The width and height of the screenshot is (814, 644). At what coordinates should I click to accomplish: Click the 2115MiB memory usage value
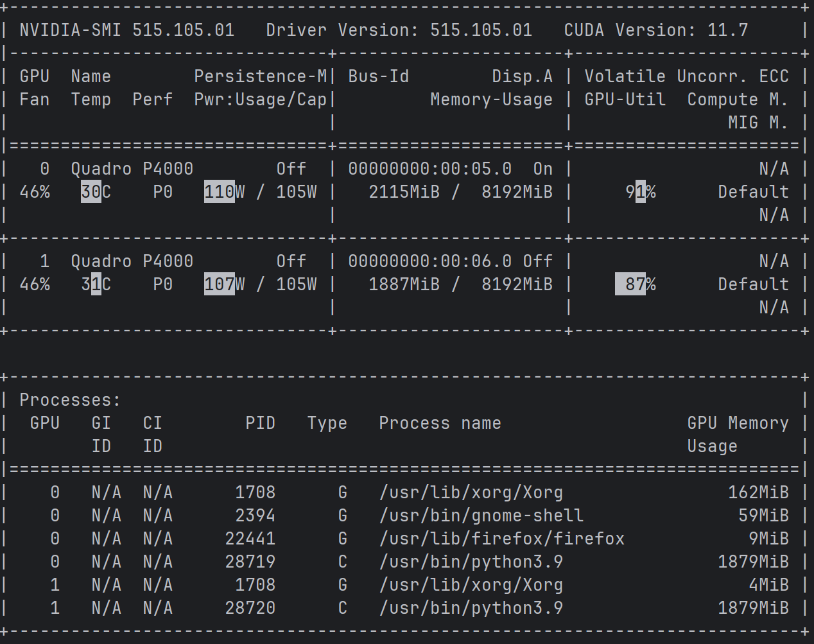[404, 192]
